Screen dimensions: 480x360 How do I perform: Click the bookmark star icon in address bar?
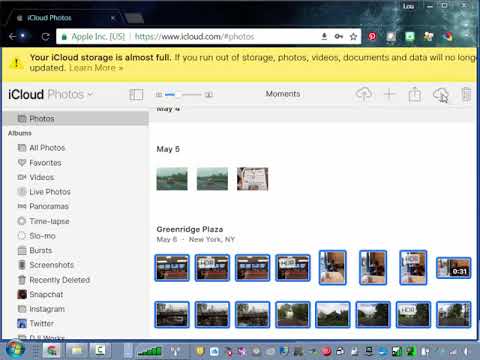[x=353, y=36]
